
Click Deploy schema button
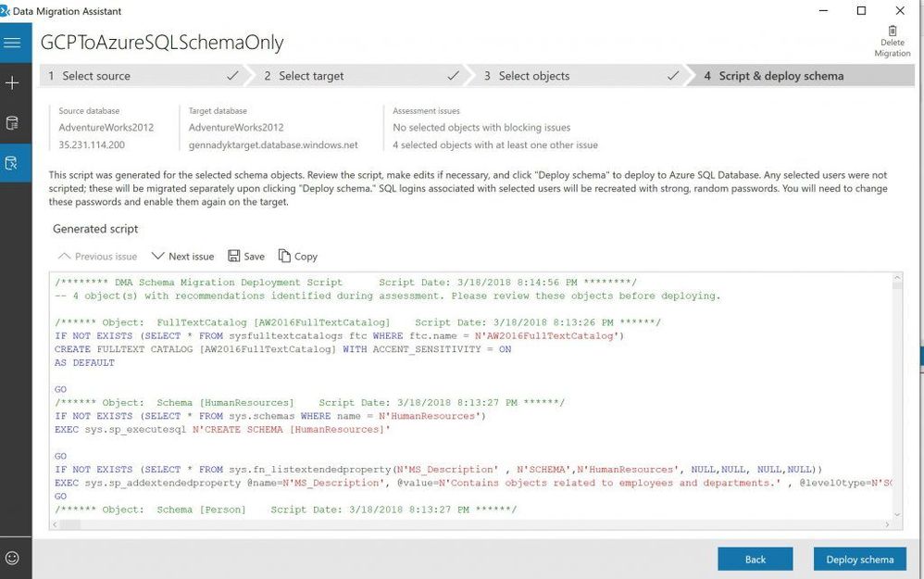pos(860,559)
